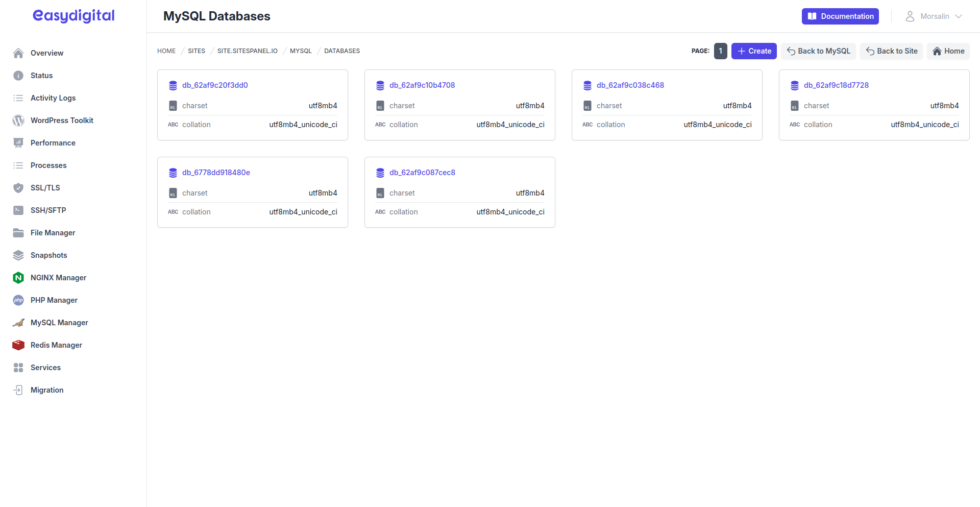Open the NGINX Manager from sidebar
The height and width of the screenshot is (507, 980).
click(18, 277)
